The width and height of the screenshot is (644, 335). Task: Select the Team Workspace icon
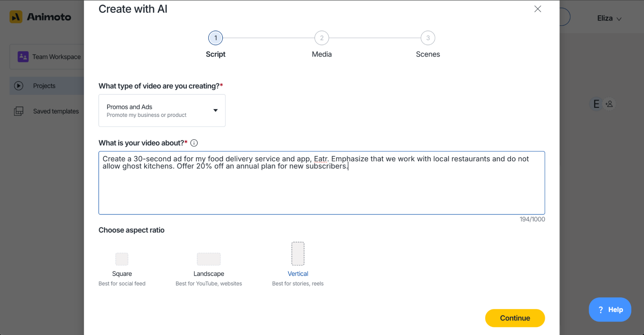23,56
